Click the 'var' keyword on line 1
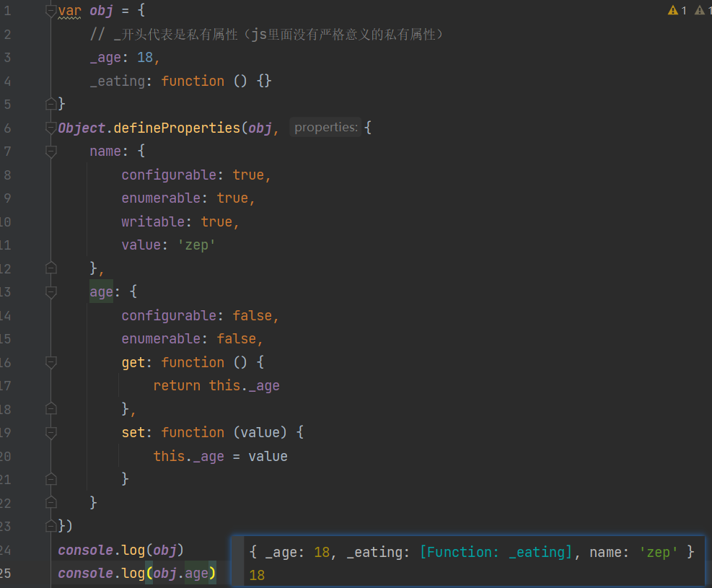712x588 pixels. [x=69, y=10]
